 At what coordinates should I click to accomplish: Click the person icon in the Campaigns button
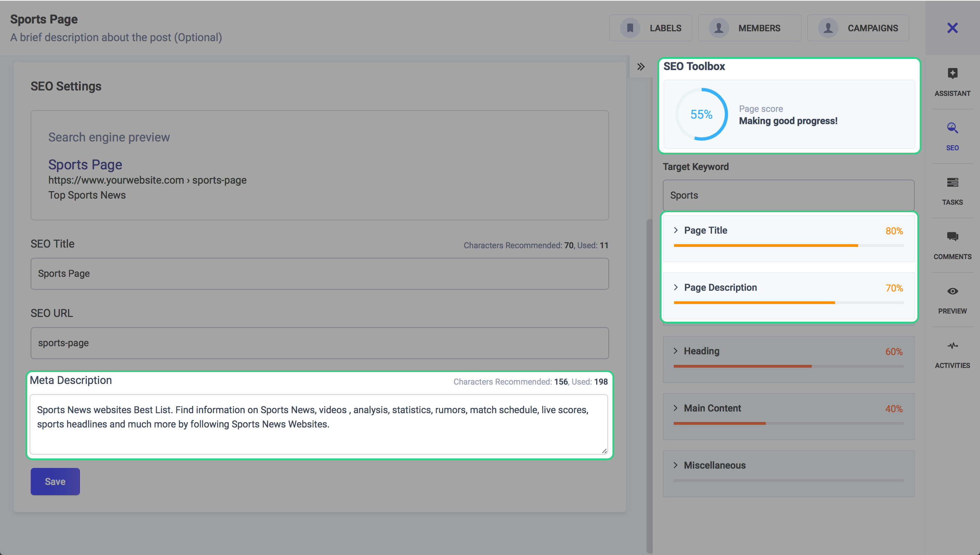pos(828,28)
